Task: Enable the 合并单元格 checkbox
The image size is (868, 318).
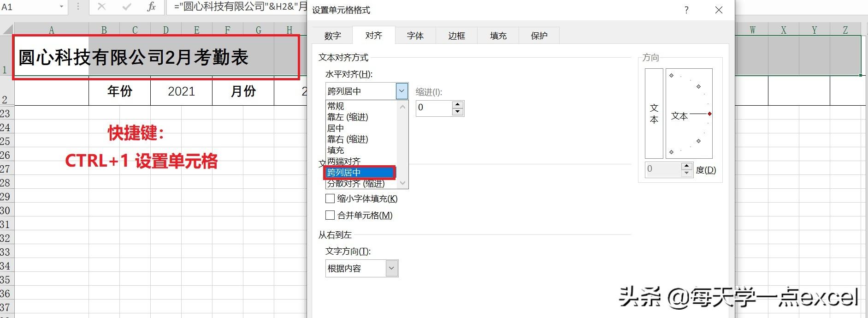Action: click(330, 215)
